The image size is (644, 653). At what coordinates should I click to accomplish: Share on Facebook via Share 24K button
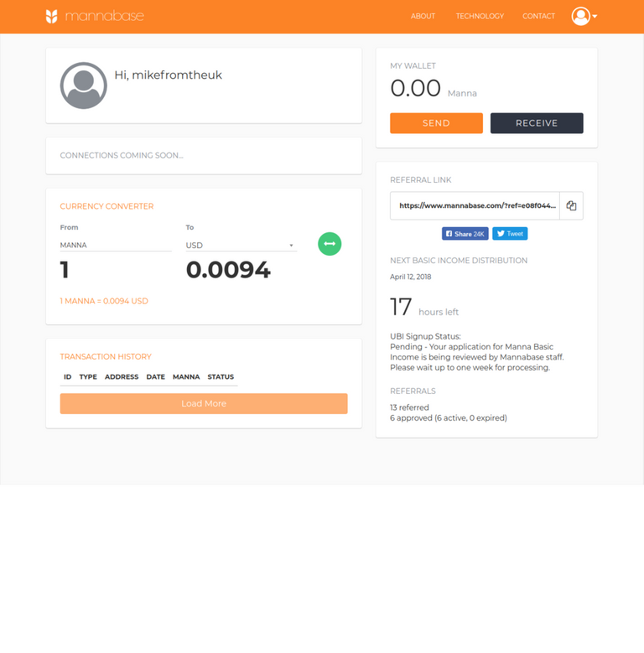465,234
